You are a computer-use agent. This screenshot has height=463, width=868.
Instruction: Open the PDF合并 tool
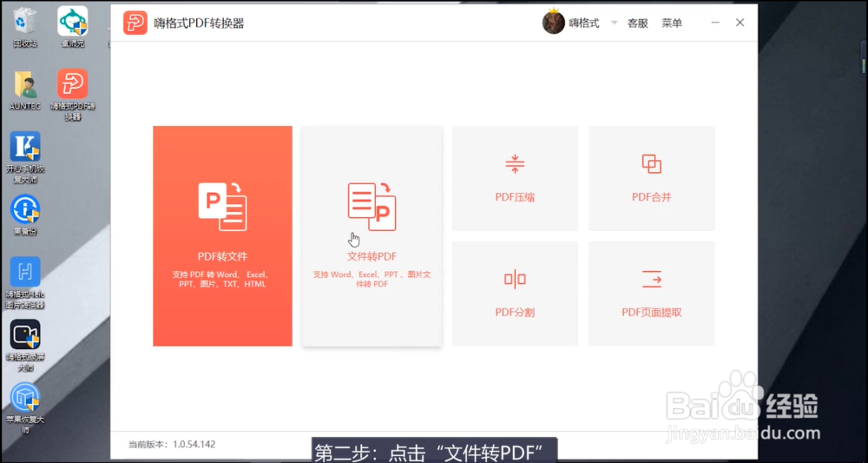(x=652, y=178)
